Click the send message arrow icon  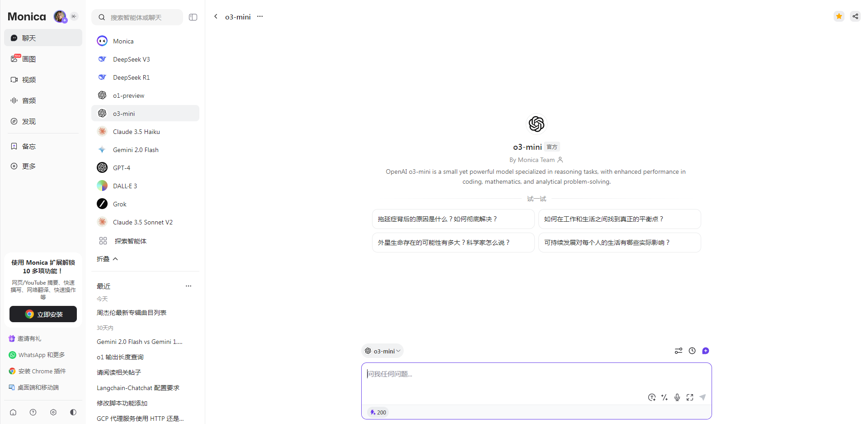(x=703, y=397)
